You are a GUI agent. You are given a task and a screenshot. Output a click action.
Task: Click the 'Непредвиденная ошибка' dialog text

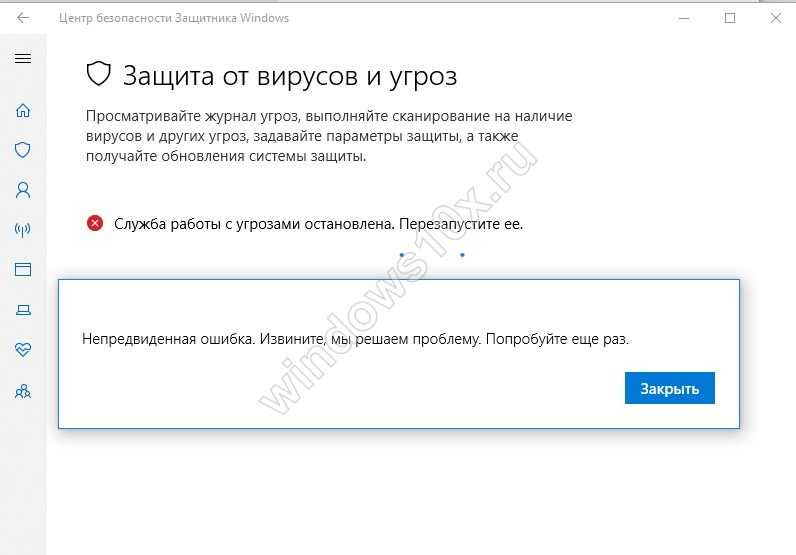tap(355, 339)
